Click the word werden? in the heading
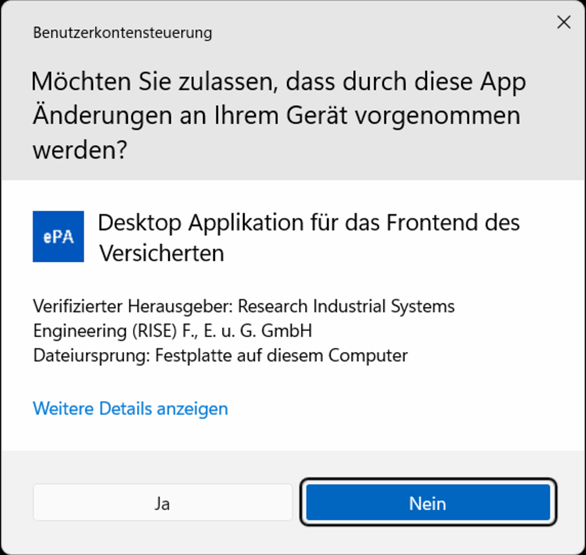The image size is (586, 555). pyautogui.click(x=80, y=150)
